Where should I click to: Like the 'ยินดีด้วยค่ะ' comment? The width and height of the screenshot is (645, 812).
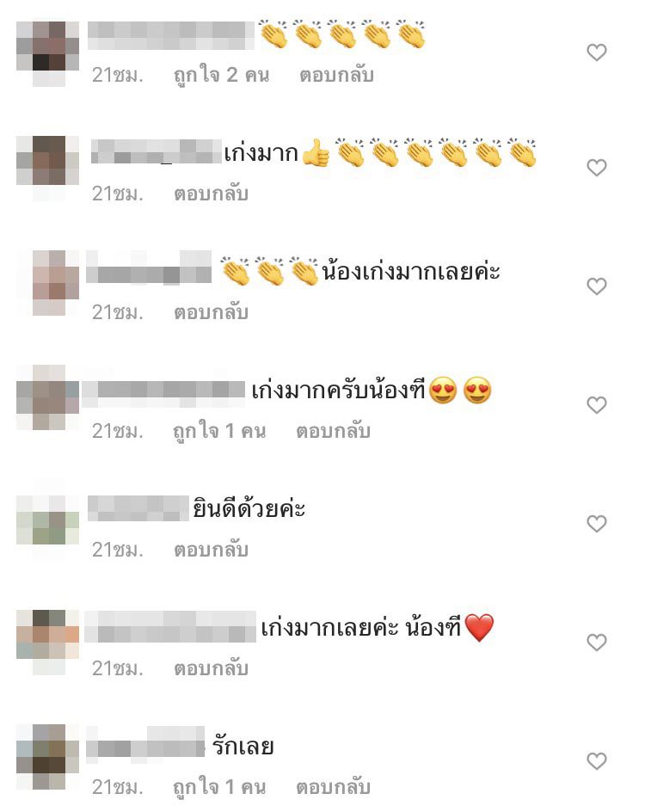[x=596, y=524]
